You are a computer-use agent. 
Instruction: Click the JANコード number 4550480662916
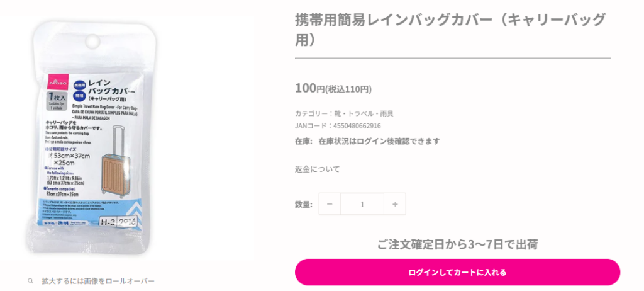tap(357, 125)
